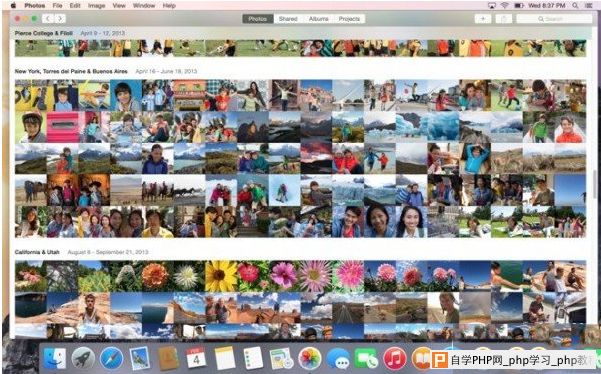Click the AirPlay display icon in menu bar

click(x=492, y=5)
